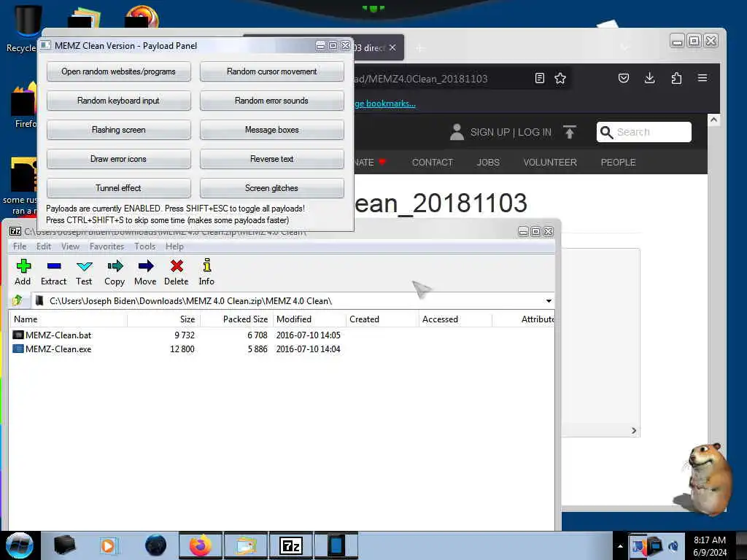Click Random keyboard input button
The height and width of the screenshot is (560, 747).
(119, 101)
